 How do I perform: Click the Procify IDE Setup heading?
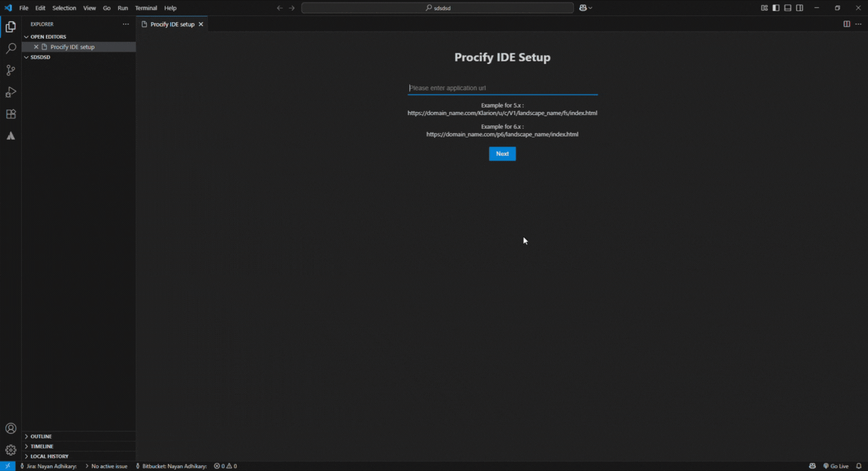tap(502, 57)
